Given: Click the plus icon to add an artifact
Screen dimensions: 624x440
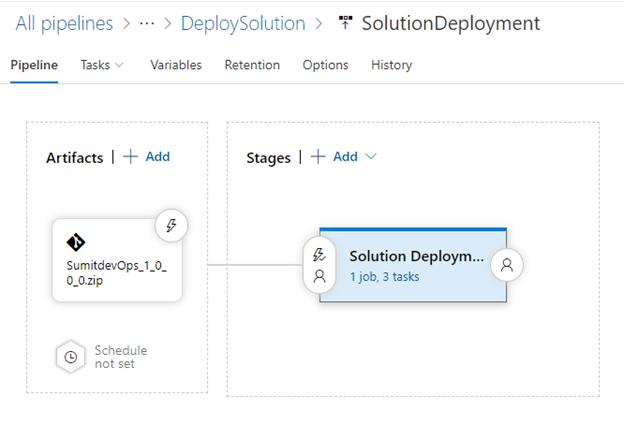Looking at the screenshot, I should pos(130,156).
